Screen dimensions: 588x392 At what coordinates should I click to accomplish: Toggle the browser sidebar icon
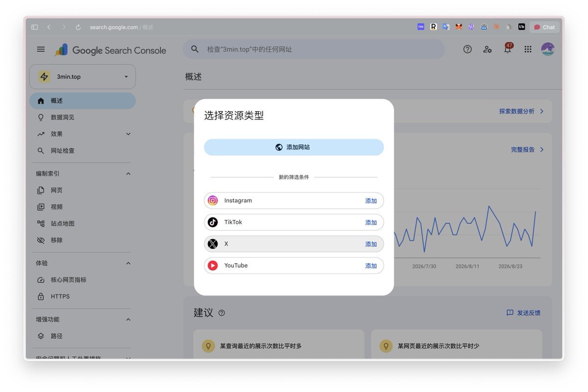[x=34, y=27]
